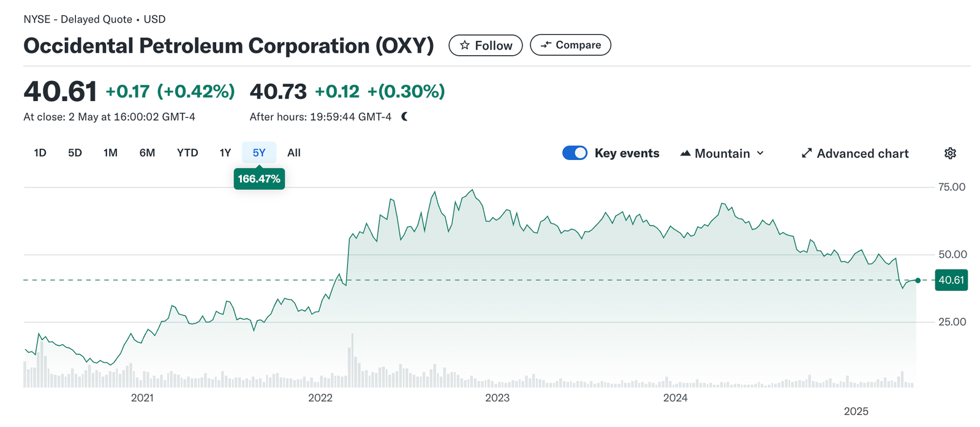Image resolution: width=980 pixels, height=427 pixels.
Task: Open the Advanced chart
Action: (x=854, y=153)
